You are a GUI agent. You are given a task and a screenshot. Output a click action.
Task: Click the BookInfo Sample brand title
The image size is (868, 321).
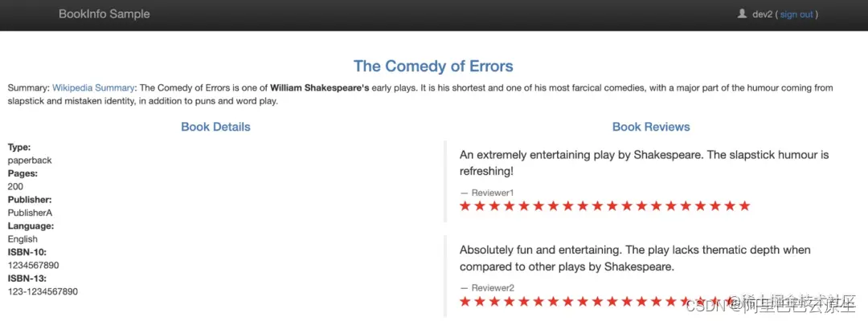[x=104, y=14]
